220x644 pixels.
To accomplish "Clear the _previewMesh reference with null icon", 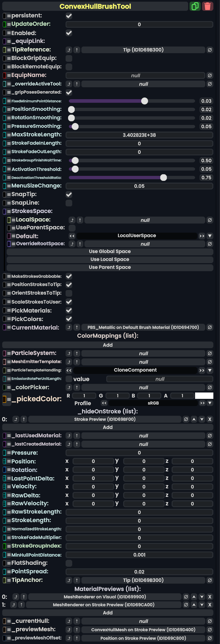I will 210,630.
